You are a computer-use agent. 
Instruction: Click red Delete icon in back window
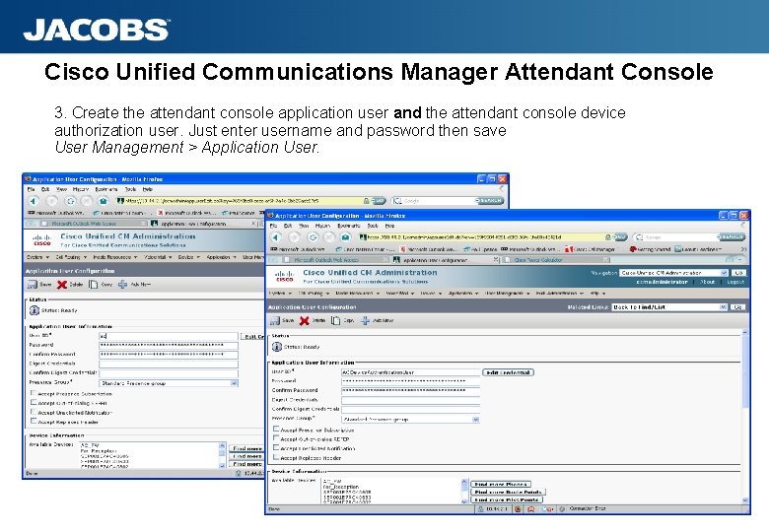tap(62, 284)
